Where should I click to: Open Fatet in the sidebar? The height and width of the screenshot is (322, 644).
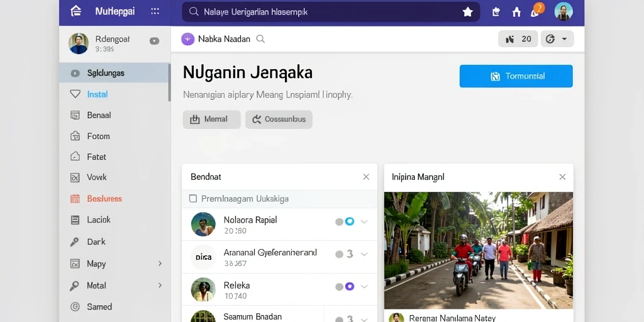(96, 157)
